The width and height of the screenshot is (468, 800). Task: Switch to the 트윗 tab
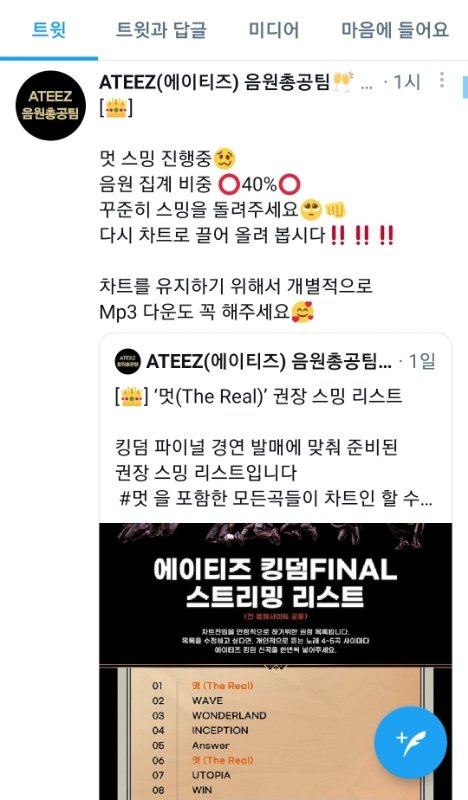click(49, 30)
